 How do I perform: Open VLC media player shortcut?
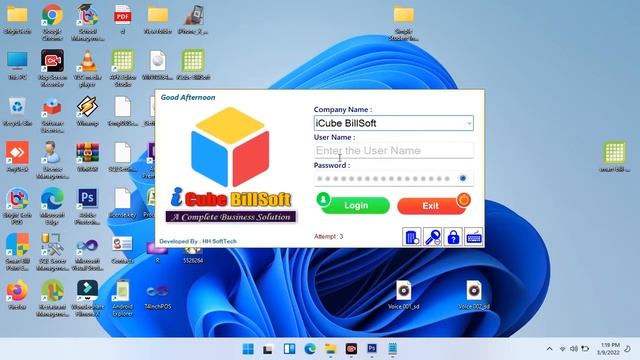tap(87, 68)
